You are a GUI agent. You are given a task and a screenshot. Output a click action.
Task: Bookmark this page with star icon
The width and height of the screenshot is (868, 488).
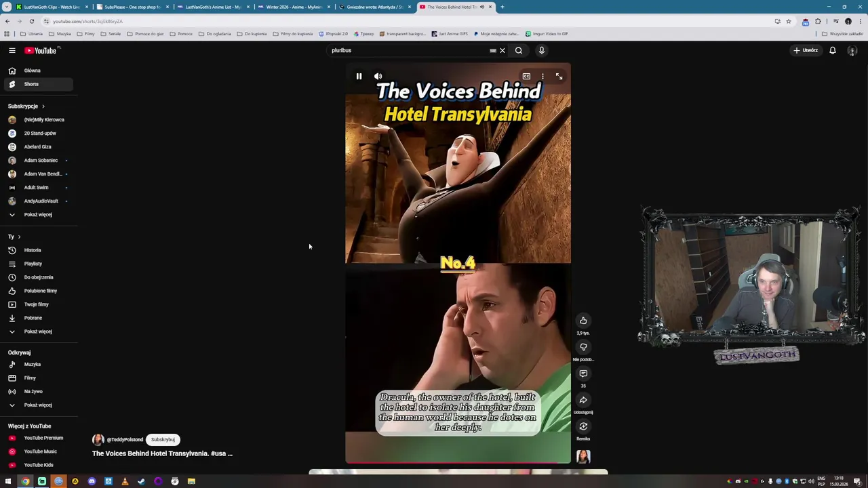click(788, 21)
